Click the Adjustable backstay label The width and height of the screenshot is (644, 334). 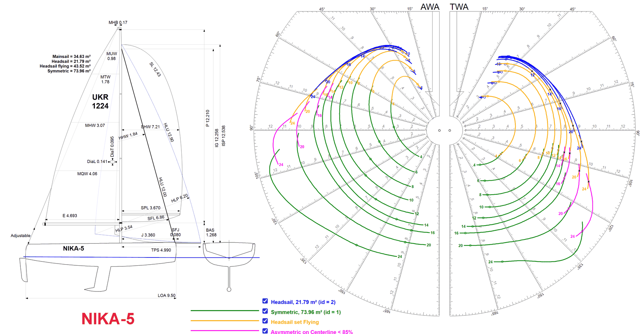tap(20, 236)
